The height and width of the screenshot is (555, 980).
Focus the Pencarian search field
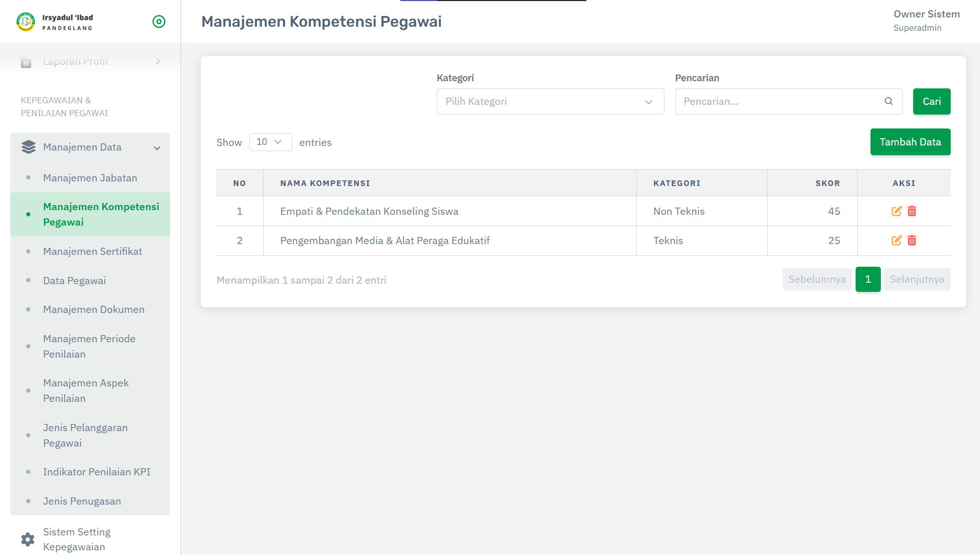(x=789, y=101)
